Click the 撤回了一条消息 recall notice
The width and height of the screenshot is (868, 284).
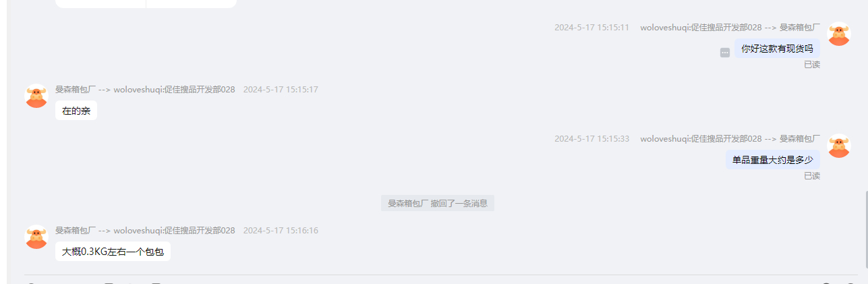click(x=438, y=203)
